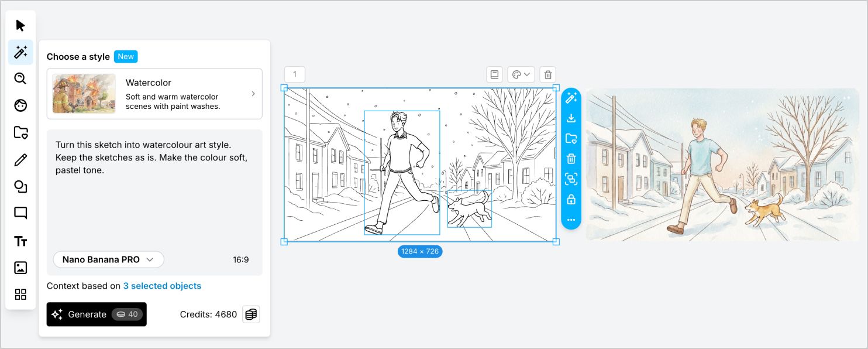
Task: Open the comment tool
Action: [x=20, y=213]
